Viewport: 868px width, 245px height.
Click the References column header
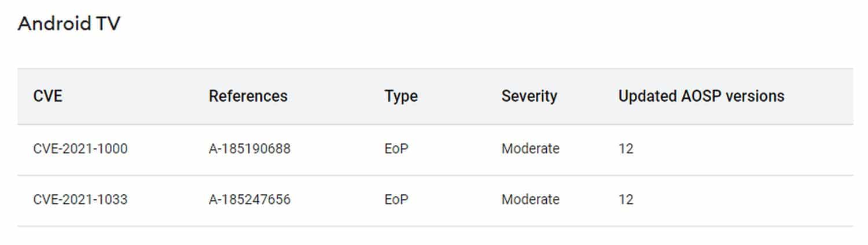point(248,96)
